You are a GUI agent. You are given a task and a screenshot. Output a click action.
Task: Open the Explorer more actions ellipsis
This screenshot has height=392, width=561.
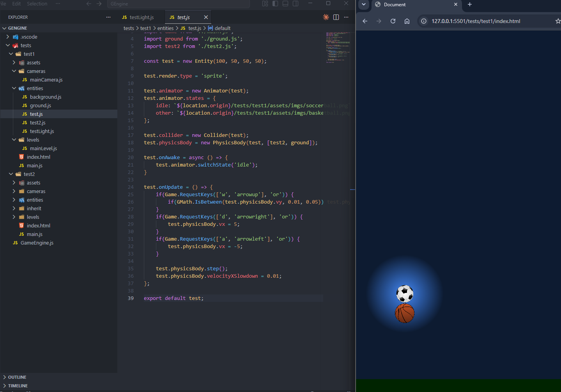click(x=108, y=17)
